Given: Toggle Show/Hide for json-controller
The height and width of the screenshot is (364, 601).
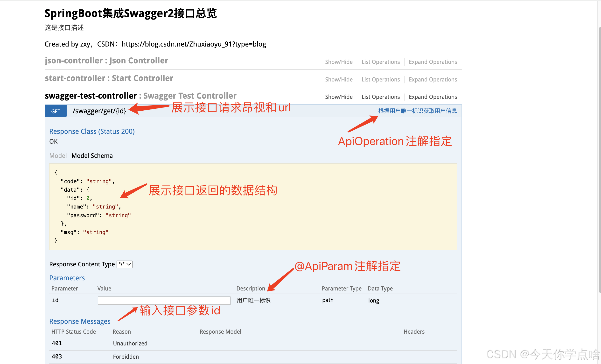Looking at the screenshot, I should click(x=339, y=62).
